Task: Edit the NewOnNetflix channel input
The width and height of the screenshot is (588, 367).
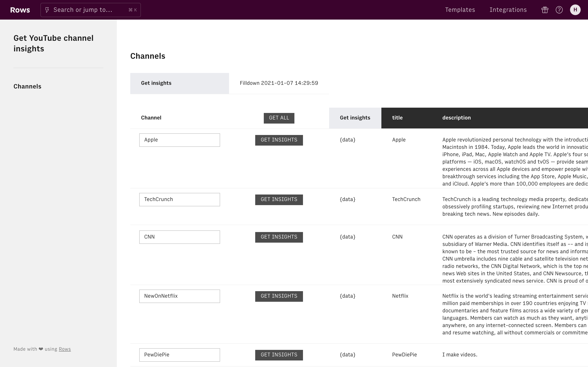Action: tap(179, 296)
